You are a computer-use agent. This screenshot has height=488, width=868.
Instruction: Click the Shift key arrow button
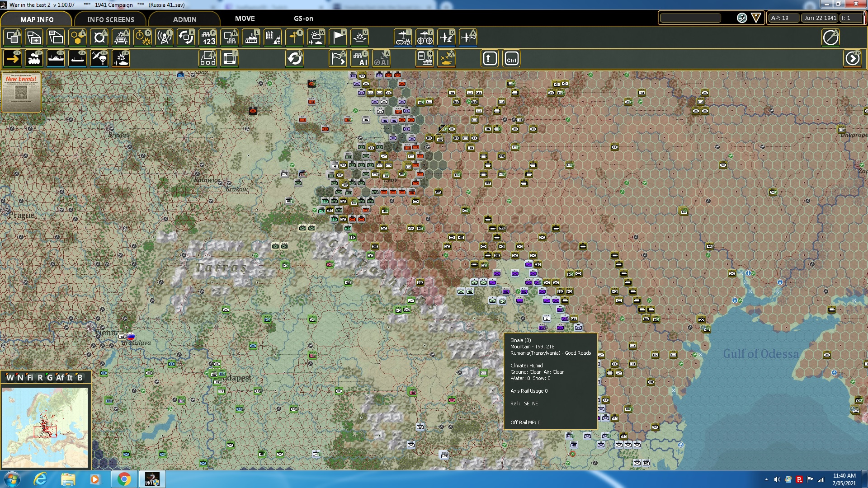tap(490, 59)
